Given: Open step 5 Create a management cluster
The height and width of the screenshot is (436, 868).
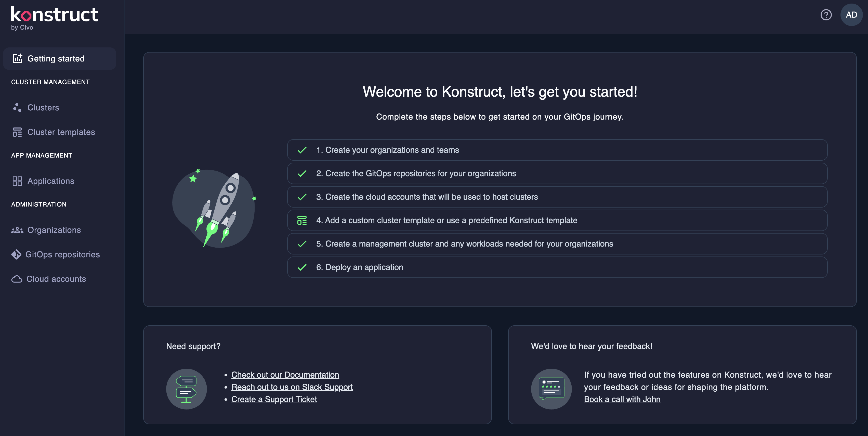Looking at the screenshot, I should (x=464, y=244).
